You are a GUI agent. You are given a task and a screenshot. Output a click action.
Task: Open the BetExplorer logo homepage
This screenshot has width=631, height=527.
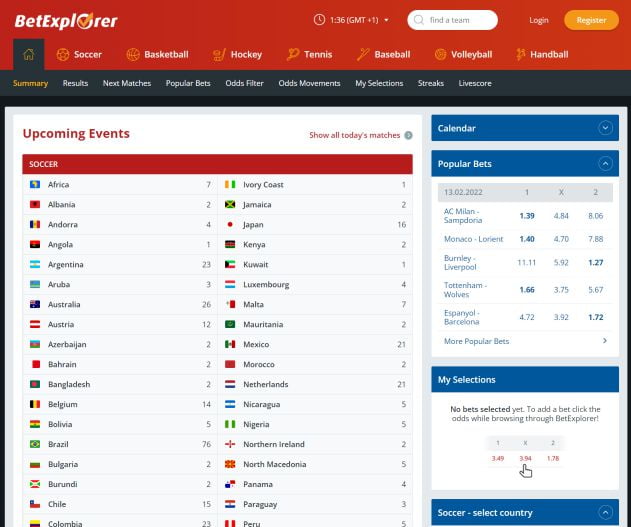66,21
